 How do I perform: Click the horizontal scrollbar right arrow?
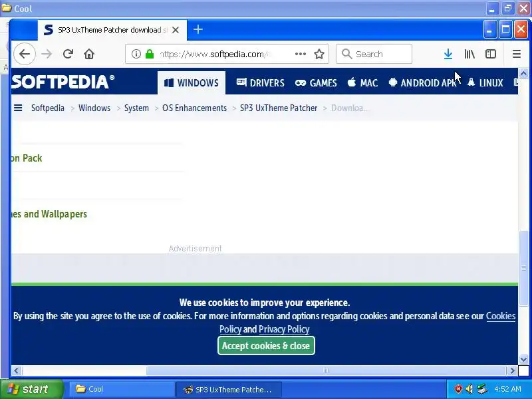coord(512,371)
